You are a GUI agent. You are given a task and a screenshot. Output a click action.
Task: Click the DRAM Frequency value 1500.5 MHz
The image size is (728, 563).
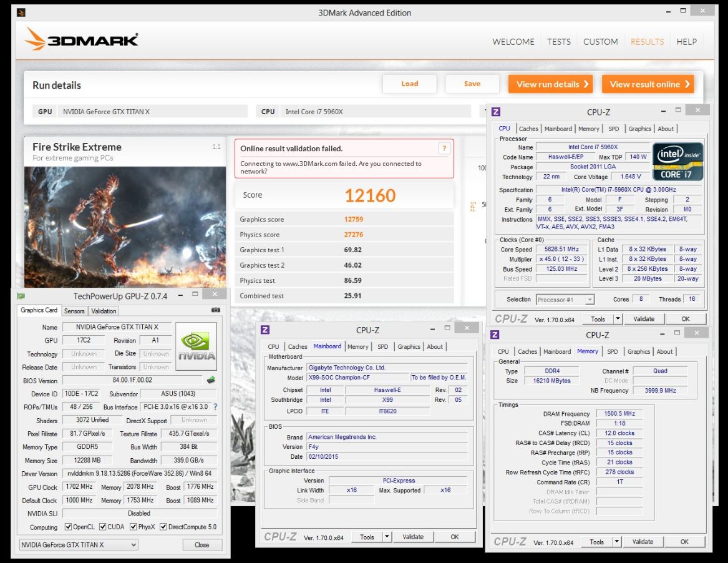coord(620,413)
